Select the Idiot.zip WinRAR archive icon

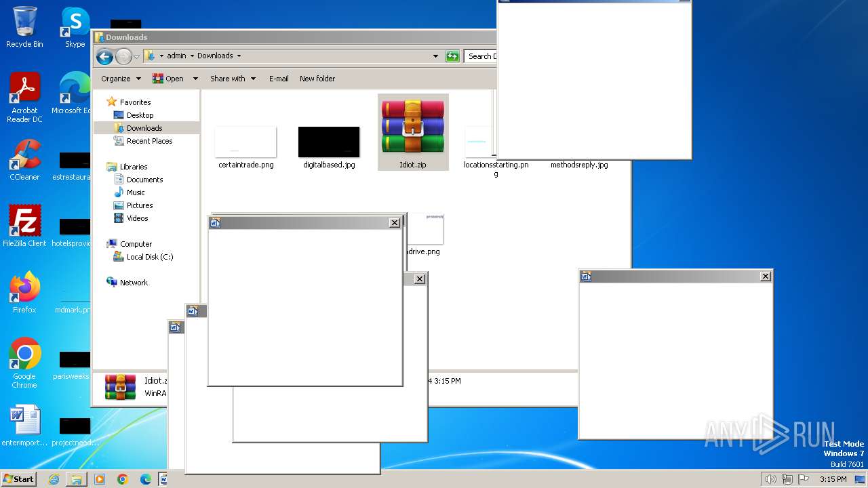point(413,126)
